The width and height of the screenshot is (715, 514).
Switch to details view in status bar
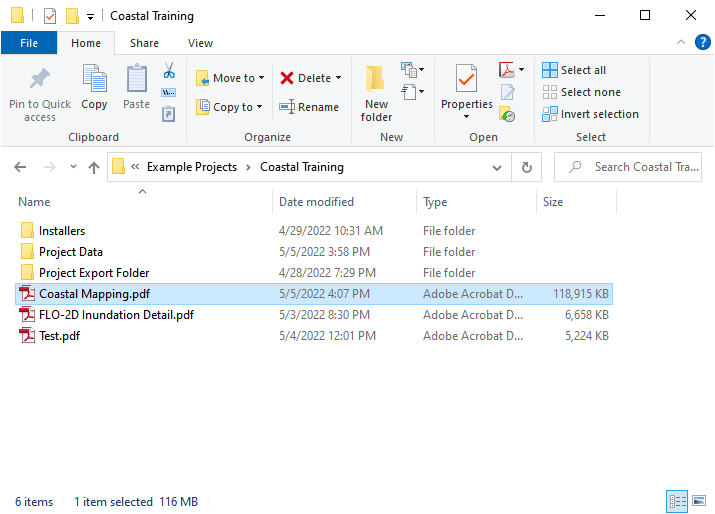tap(677, 501)
